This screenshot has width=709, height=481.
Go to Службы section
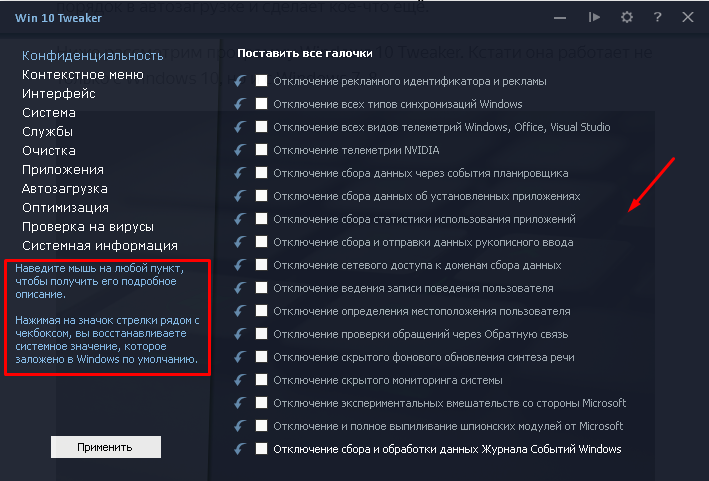click(47, 132)
